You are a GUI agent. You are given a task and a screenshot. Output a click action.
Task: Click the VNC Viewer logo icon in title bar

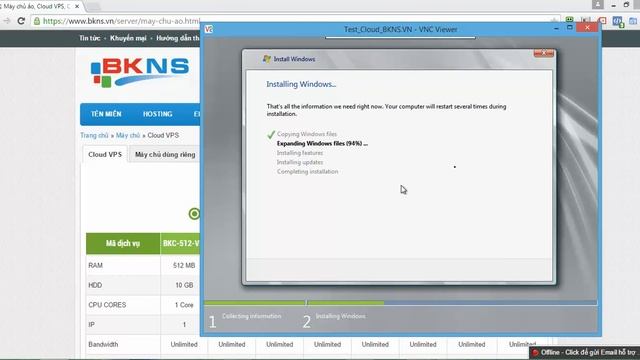click(x=209, y=29)
